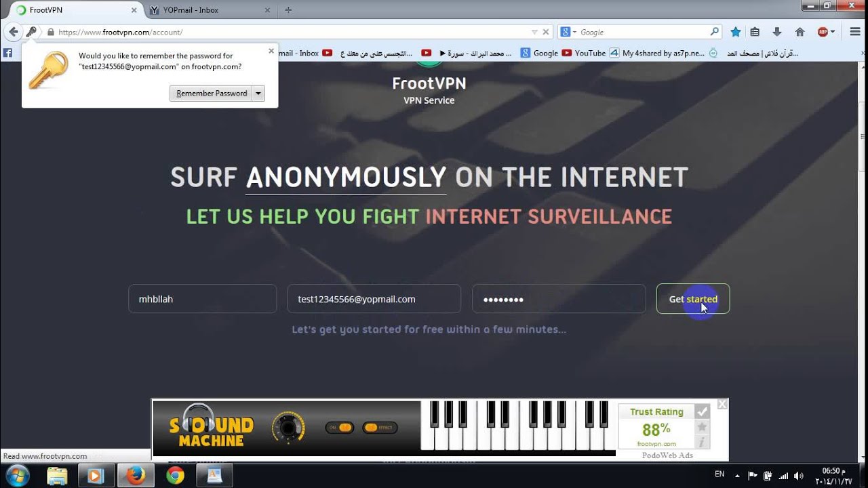Turn the Sound Machine volume knob
The height and width of the screenshot is (488, 868).
(288, 428)
